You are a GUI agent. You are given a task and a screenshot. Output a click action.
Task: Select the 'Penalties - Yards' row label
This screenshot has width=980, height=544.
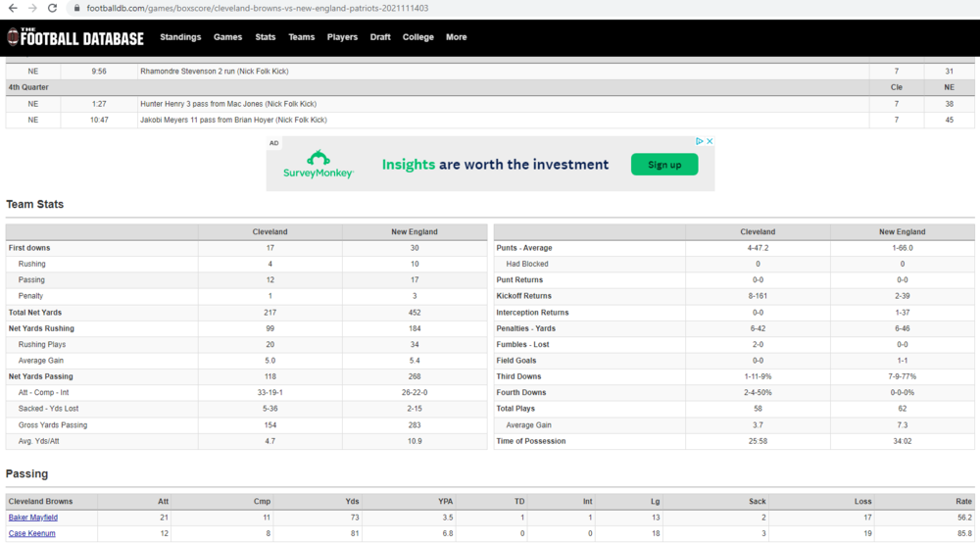pos(525,328)
